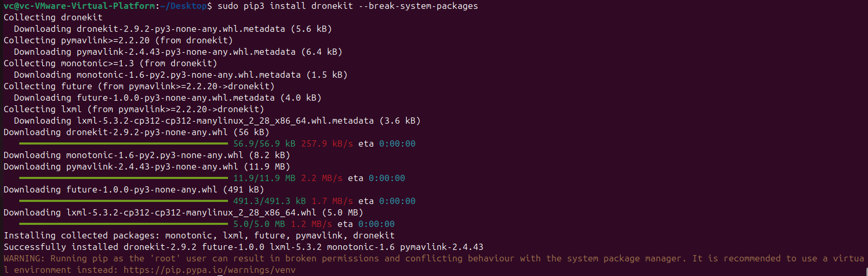The width and height of the screenshot is (868, 276).
Task: Click the 'Collecting dronekit' line
Action: point(53,17)
